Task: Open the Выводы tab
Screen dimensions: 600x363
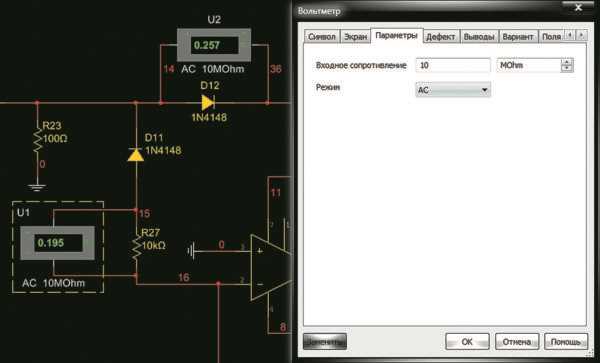Action: click(479, 37)
